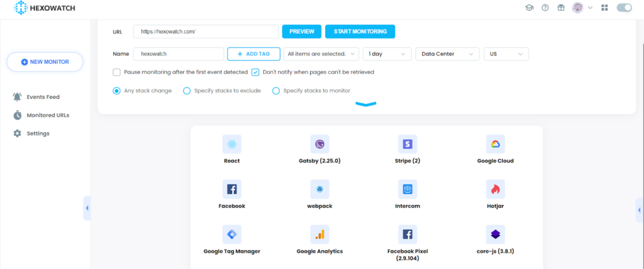
Task: Click the core-js stack icon
Action: [x=496, y=234]
